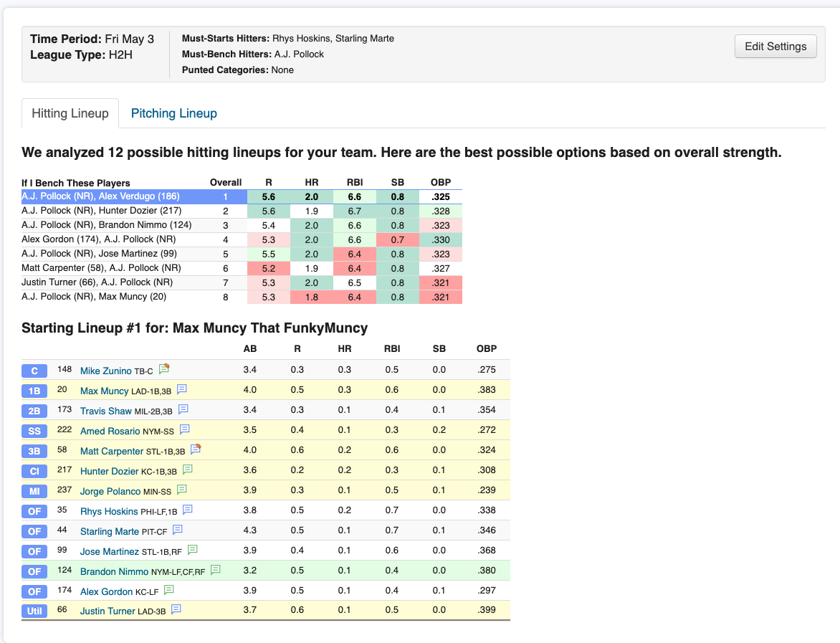Click the red 5.2 R cell in option 6
This screenshot has width=840, height=643.
[x=268, y=268]
